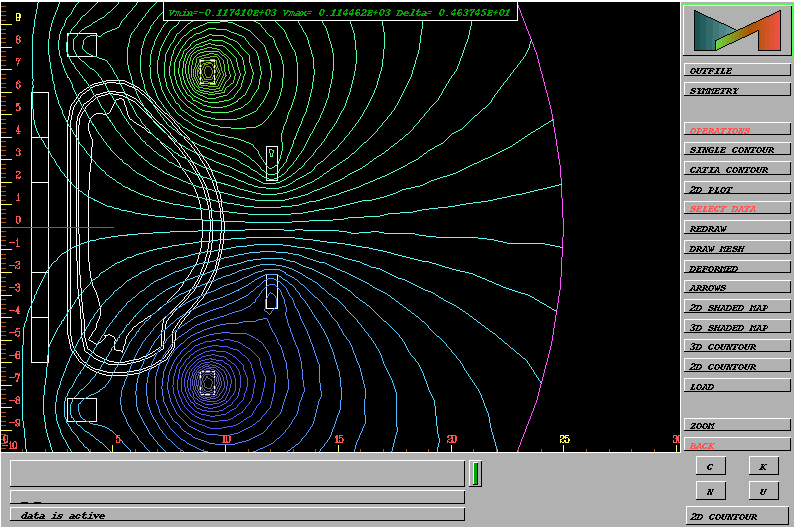Click the OUTFILE button

point(737,71)
